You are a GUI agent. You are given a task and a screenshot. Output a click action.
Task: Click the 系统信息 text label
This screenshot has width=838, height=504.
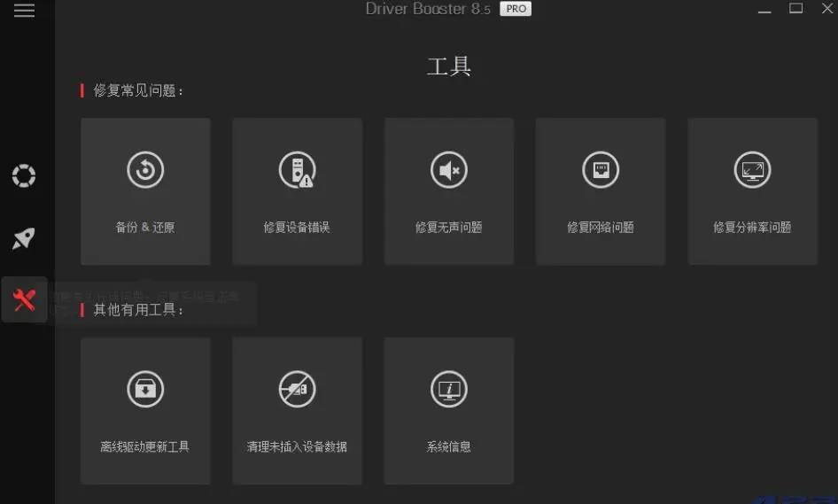click(449, 446)
